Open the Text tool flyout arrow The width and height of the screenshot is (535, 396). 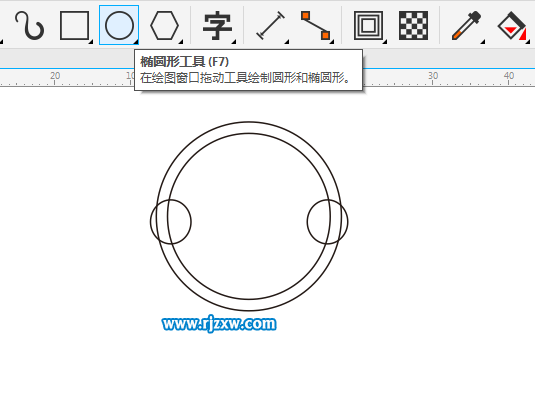coord(234,42)
